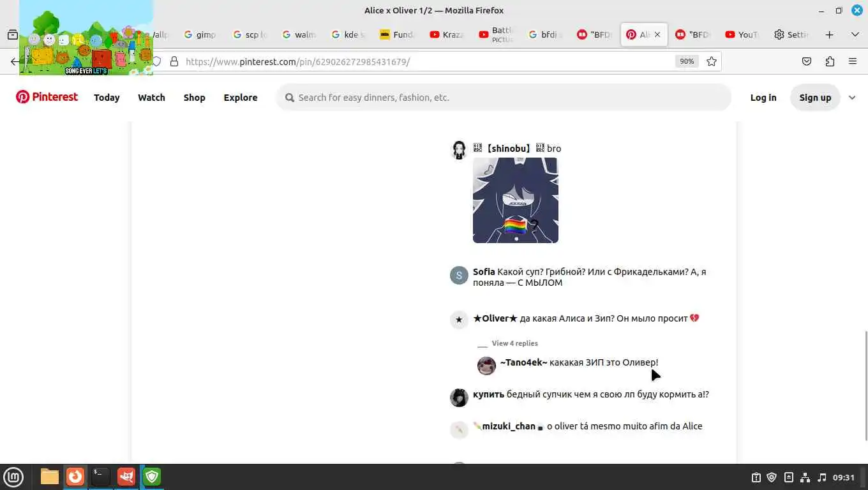Launch the terminal from the taskbar
Image resolution: width=868 pixels, height=490 pixels.
click(100, 477)
